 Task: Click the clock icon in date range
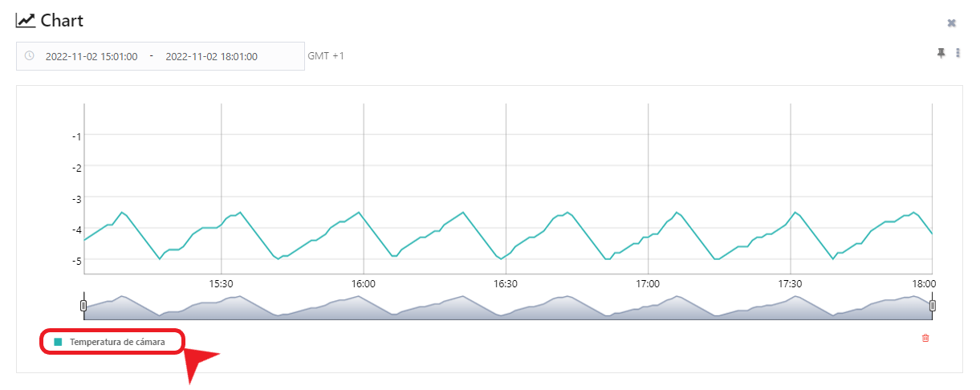coord(30,56)
